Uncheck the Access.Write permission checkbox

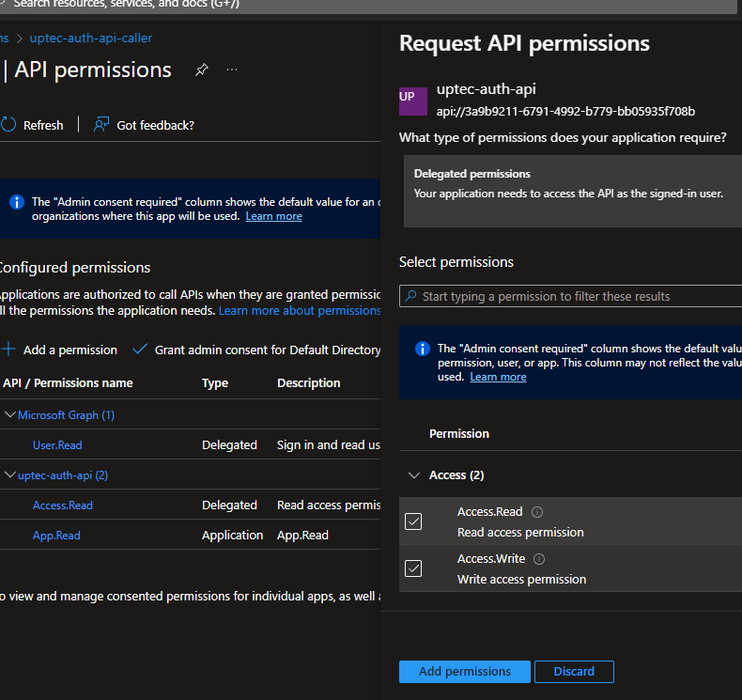pos(413,568)
